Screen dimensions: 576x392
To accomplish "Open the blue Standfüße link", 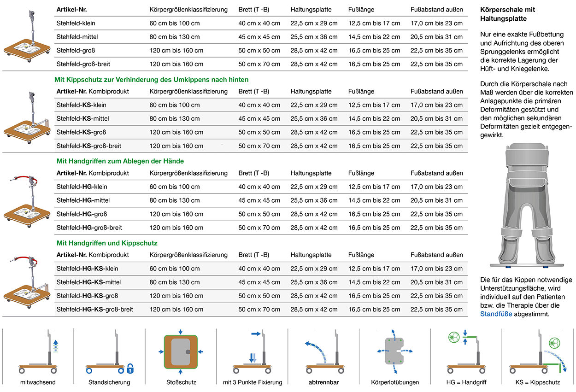I will [x=496, y=314].
